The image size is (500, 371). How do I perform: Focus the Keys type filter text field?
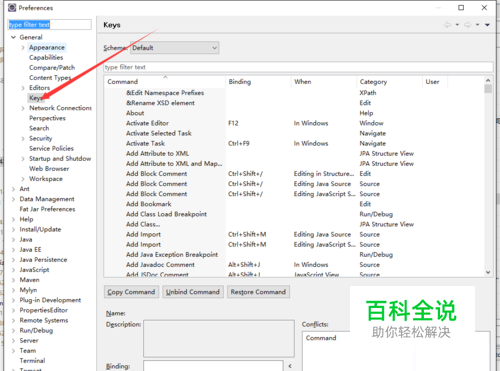298,67
